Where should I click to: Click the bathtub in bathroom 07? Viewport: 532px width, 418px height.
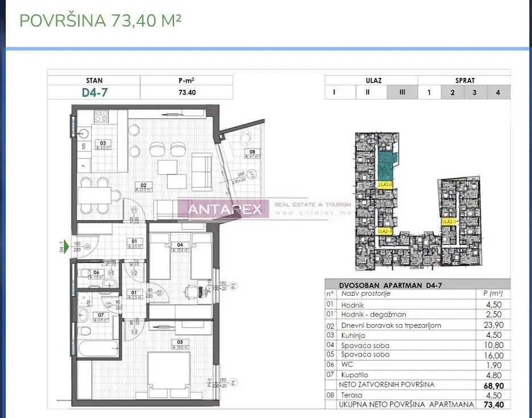98,349
